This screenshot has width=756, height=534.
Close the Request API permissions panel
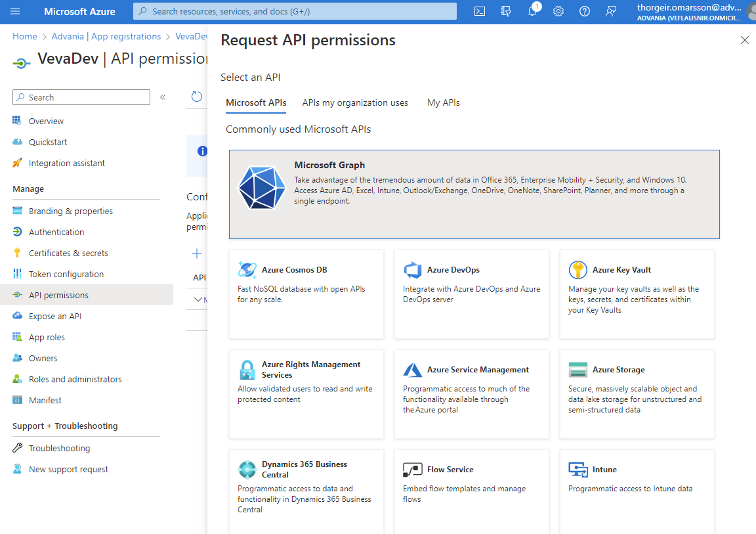coord(744,40)
